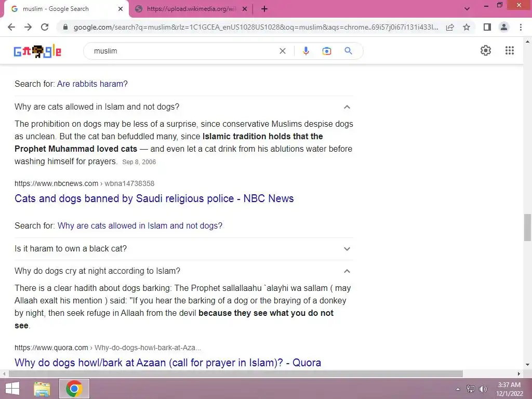Click the address bar URL
This screenshot has height=399, width=532.
click(x=256, y=27)
